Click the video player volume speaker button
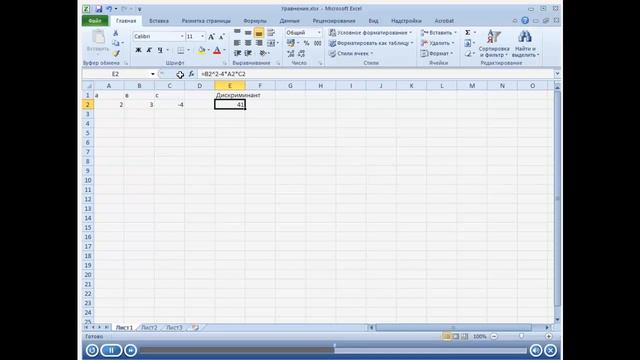The image size is (640, 360). pyautogui.click(x=536, y=350)
